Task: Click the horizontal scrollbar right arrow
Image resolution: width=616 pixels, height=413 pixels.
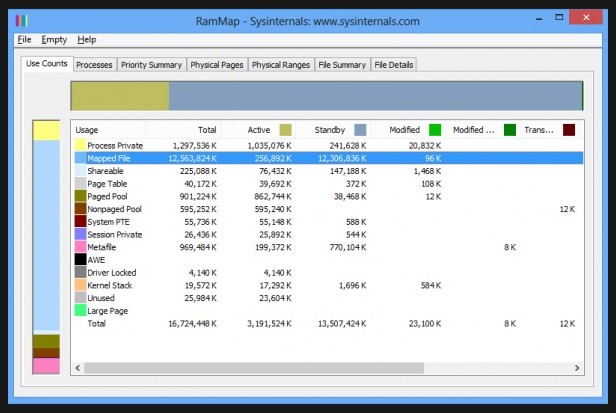Action: (x=577, y=368)
